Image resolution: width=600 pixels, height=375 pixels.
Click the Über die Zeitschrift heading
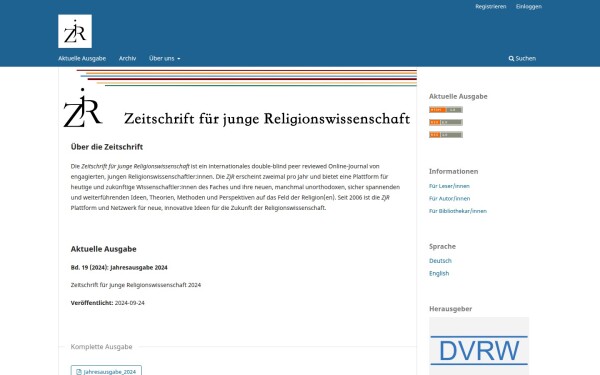coord(107,147)
